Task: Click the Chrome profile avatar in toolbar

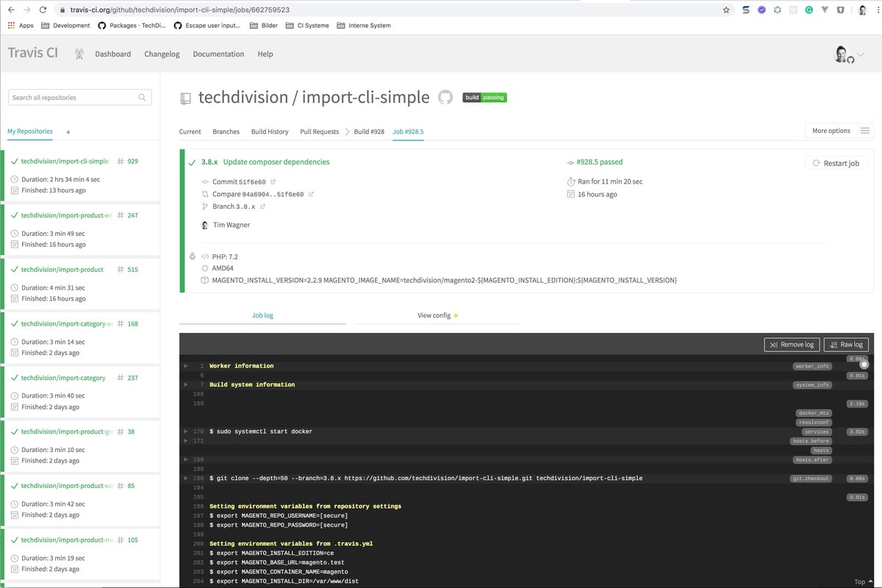Action: point(863,10)
